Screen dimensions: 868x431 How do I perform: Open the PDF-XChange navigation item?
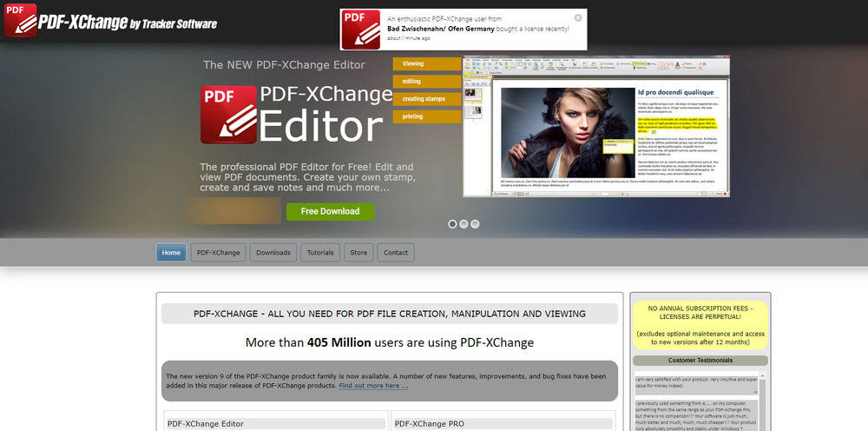point(219,253)
